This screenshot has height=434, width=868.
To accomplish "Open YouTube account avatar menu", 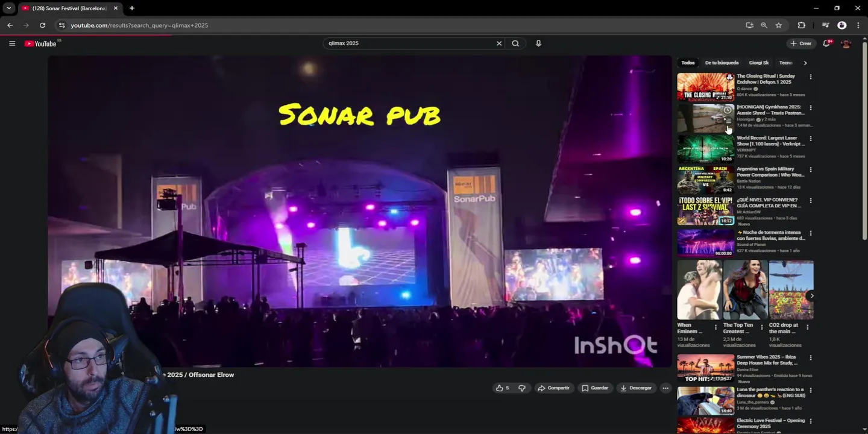I will 846,43.
